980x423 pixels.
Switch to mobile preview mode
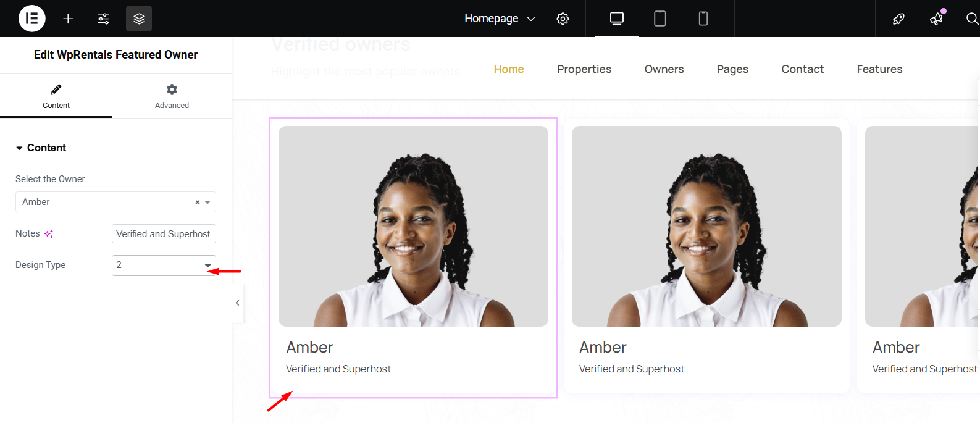click(x=703, y=19)
